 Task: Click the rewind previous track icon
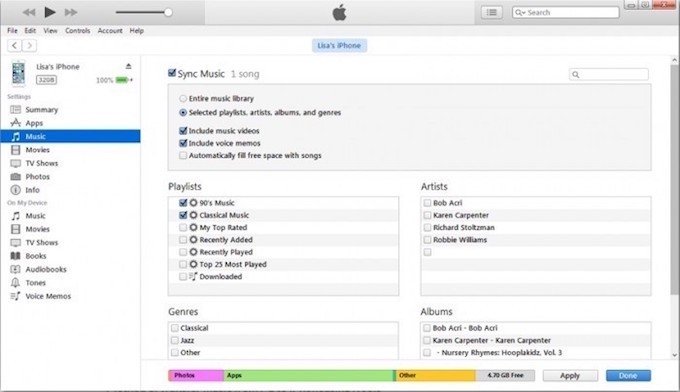pyautogui.click(x=29, y=13)
